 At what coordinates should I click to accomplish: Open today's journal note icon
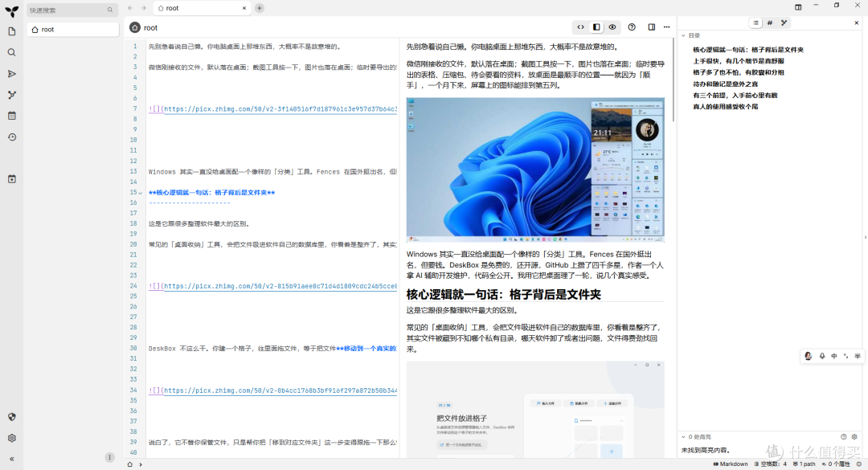click(x=11, y=179)
